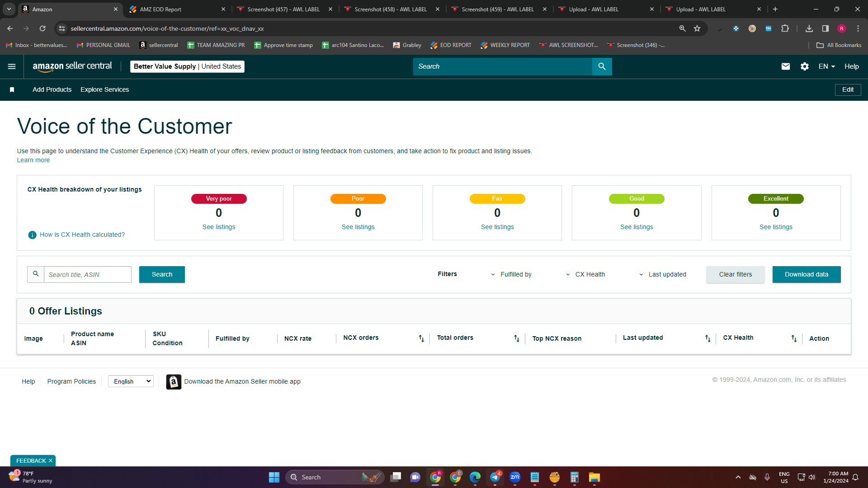Open How is CX Health calculated link

[x=82, y=235]
